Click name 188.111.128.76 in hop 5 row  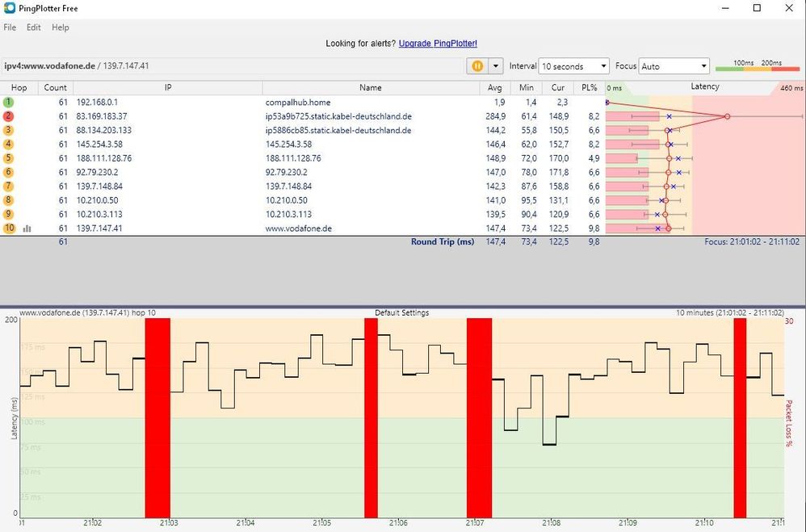(x=293, y=158)
